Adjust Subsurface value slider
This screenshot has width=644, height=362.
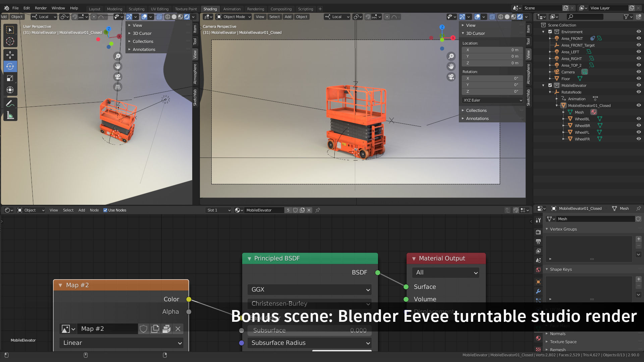[x=309, y=330]
